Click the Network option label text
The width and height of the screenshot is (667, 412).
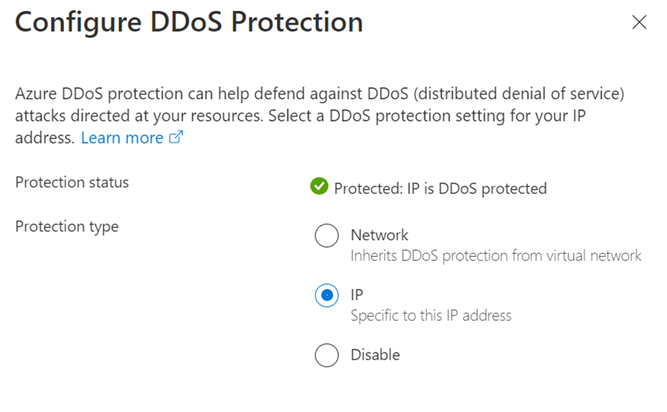(x=379, y=235)
